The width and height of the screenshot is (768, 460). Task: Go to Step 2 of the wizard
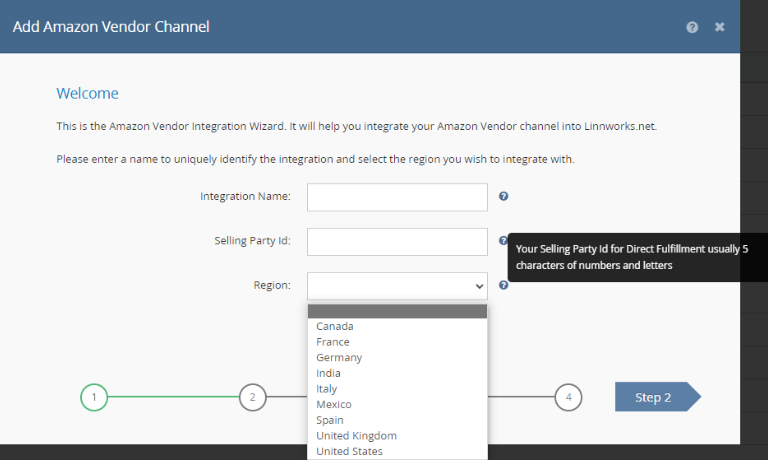tap(658, 397)
